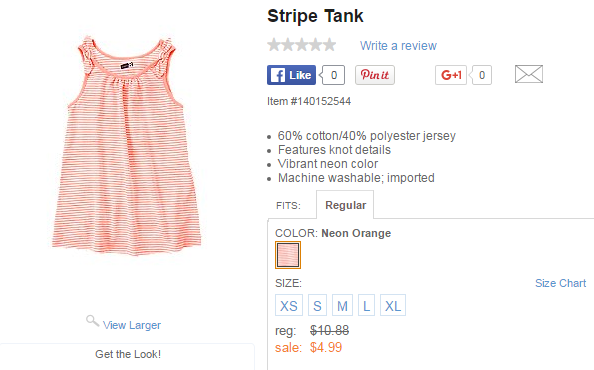Click the star rating row

[302, 45]
